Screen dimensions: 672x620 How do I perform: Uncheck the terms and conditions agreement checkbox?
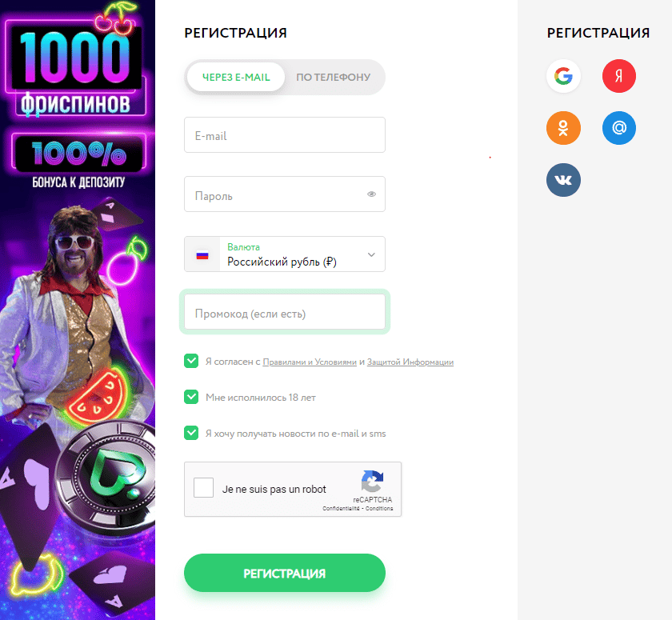(191, 362)
